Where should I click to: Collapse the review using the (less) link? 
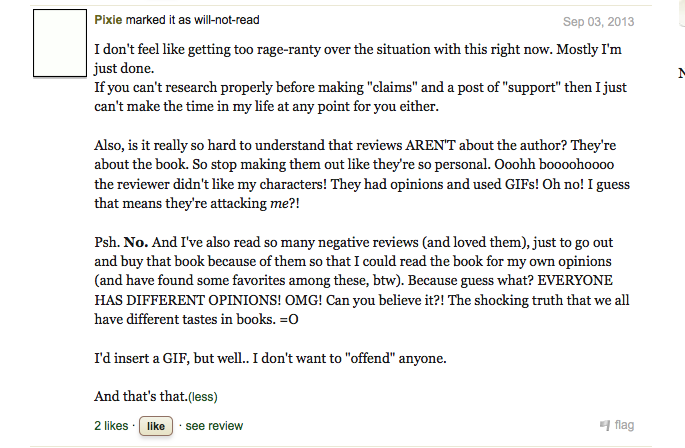(203, 397)
